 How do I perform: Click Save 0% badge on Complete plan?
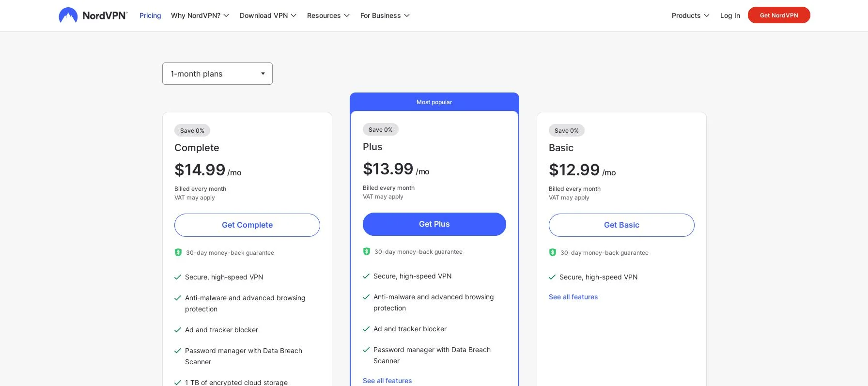point(192,130)
